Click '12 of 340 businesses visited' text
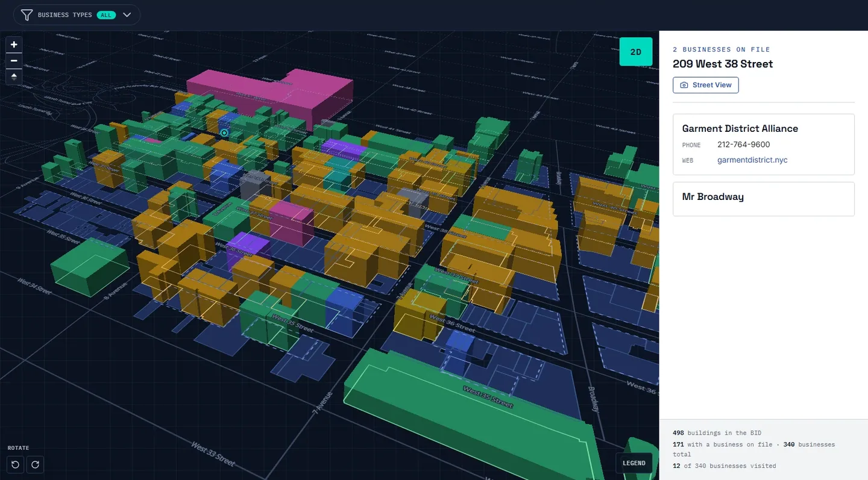The image size is (868, 480). 725,466
